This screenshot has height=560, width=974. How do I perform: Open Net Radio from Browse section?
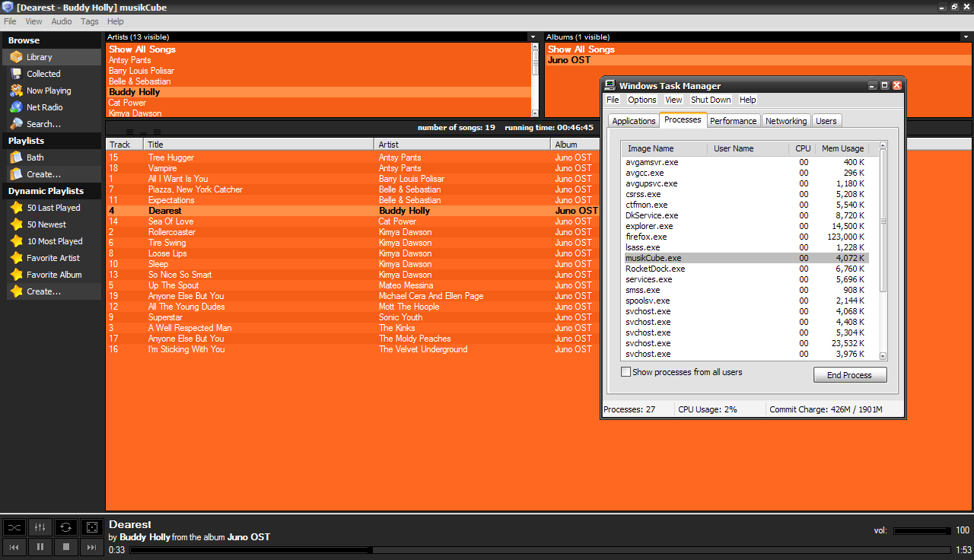[x=43, y=107]
